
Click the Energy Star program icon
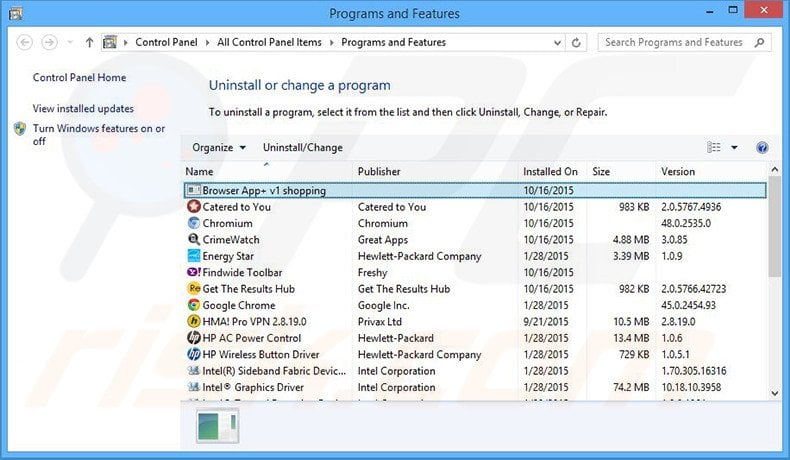(x=193, y=255)
